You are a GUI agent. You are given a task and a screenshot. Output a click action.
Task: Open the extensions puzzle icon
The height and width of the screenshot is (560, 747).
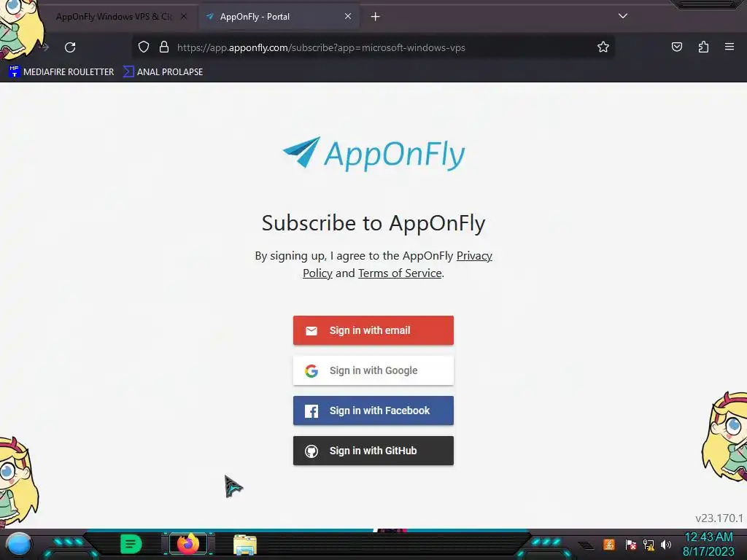[703, 47]
